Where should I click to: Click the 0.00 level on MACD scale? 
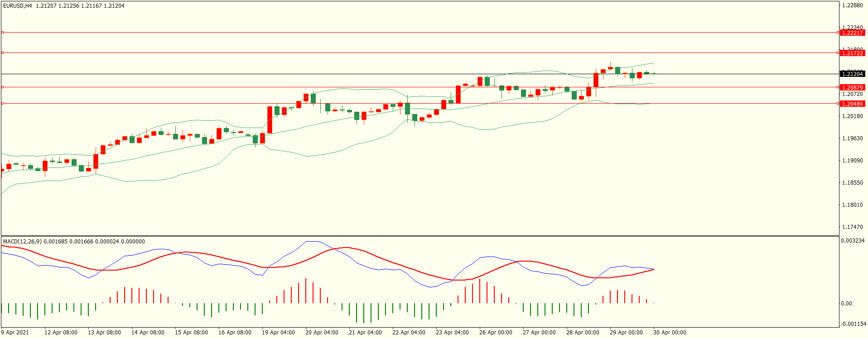(846, 304)
